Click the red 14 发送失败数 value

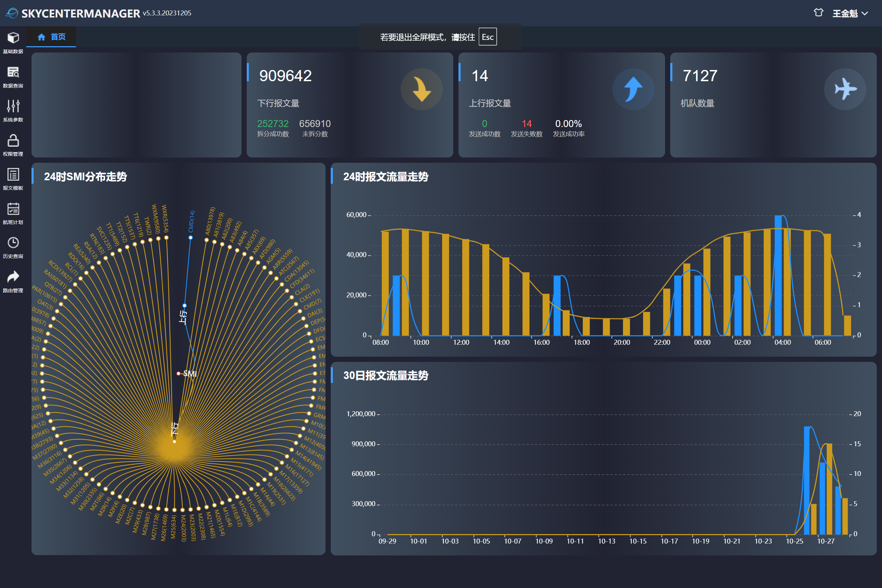pos(526,124)
